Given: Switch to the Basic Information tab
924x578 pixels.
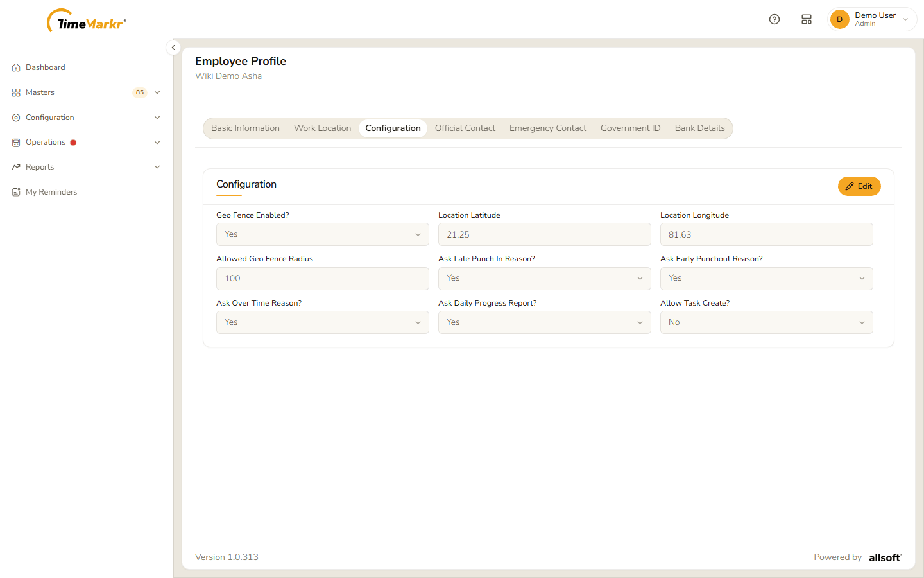Looking at the screenshot, I should (245, 128).
